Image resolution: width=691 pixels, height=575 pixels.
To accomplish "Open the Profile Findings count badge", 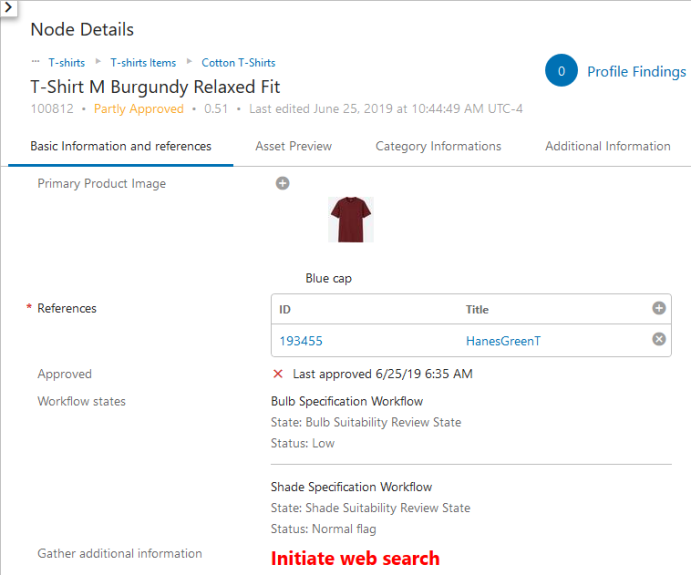I will pos(561,71).
